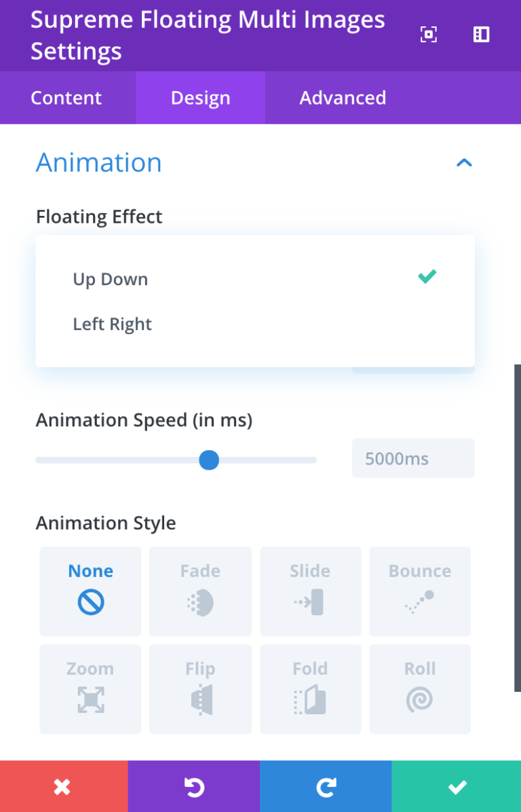The height and width of the screenshot is (812, 521).
Task: Click the 5000ms animation speed input field
Action: 412,458
